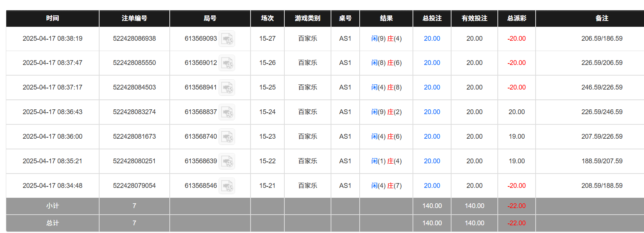This screenshot has height=233, width=644.
Task: Open result 闲(8) 庄(6) for session 15-26
Action: tap(386, 63)
